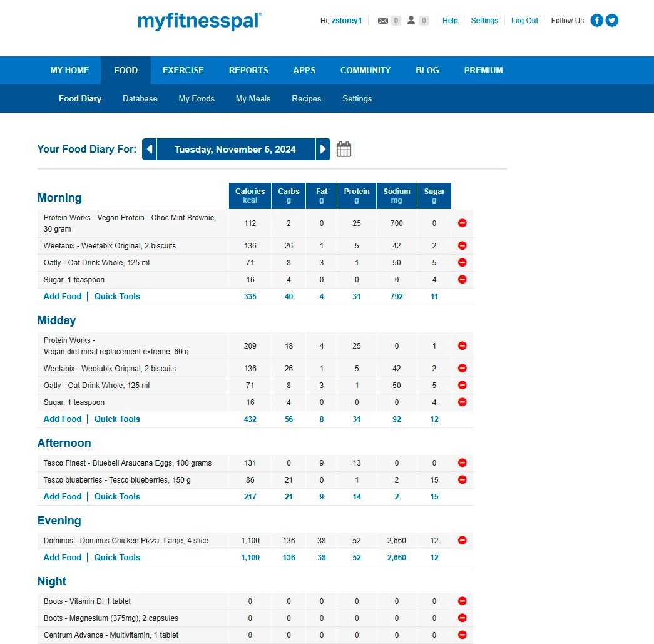Viewport: 654px width, 644px height.
Task: Remove Weetabix Original from Midday
Action: pyautogui.click(x=462, y=368)
